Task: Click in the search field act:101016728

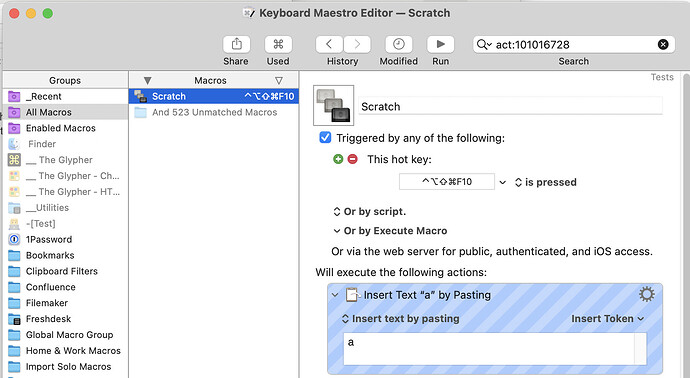Action: tap(574, 44)
